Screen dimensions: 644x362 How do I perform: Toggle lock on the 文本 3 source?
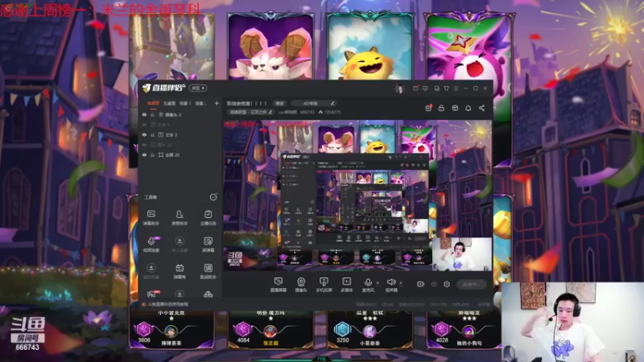point(152,134)
